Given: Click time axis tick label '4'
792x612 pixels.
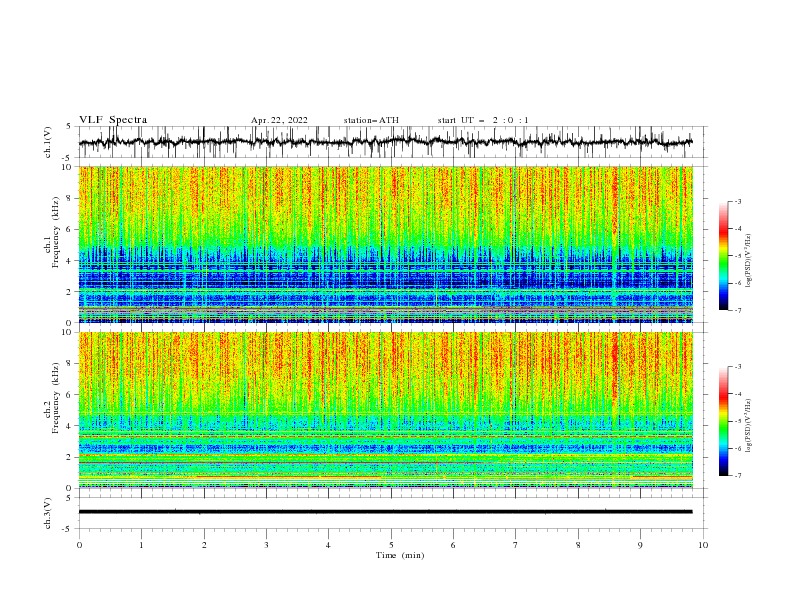Looking at the screenshot, I should pyautogui.click(x=328, y=545).
